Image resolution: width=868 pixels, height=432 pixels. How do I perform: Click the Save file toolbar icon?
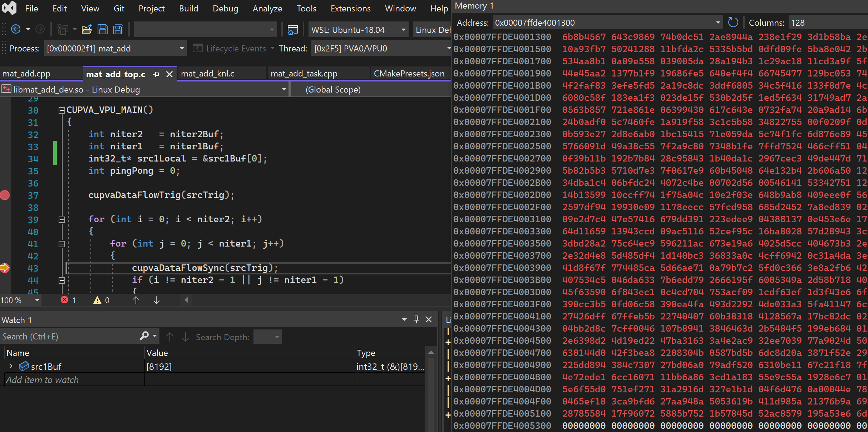pos(103,29)
